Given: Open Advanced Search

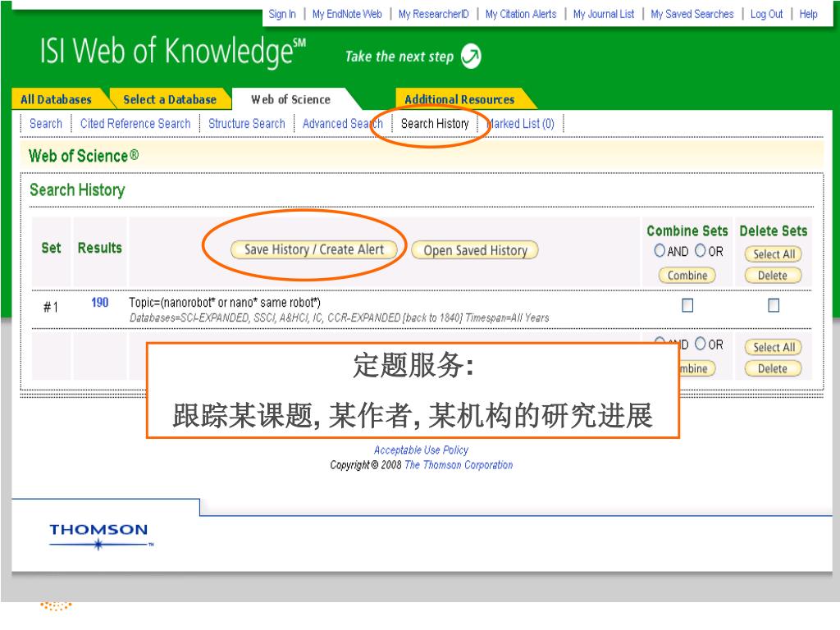Looking at the screenshot, I should point(343,124).
